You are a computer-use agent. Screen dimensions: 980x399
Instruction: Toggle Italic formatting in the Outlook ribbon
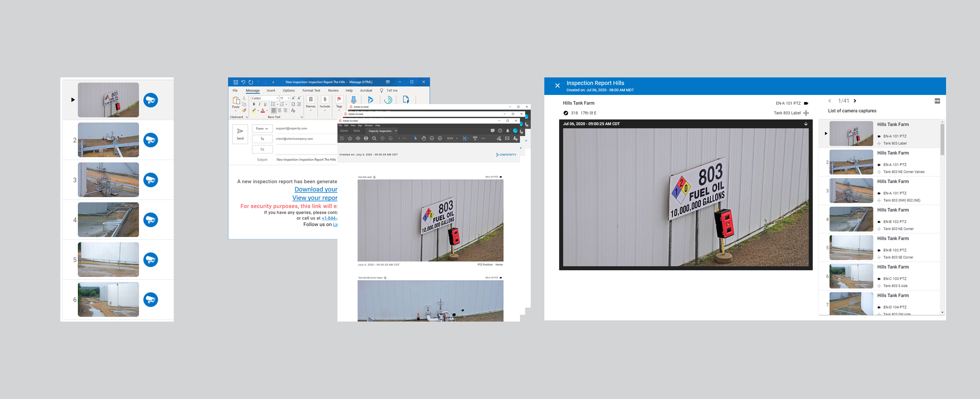pyautogui.click(x=259, y=105)
